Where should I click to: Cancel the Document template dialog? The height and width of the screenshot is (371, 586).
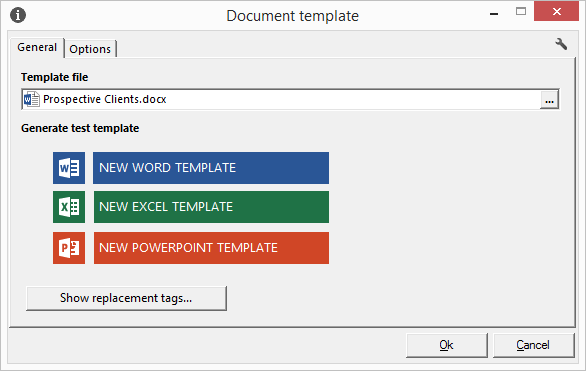click(533, 345)
